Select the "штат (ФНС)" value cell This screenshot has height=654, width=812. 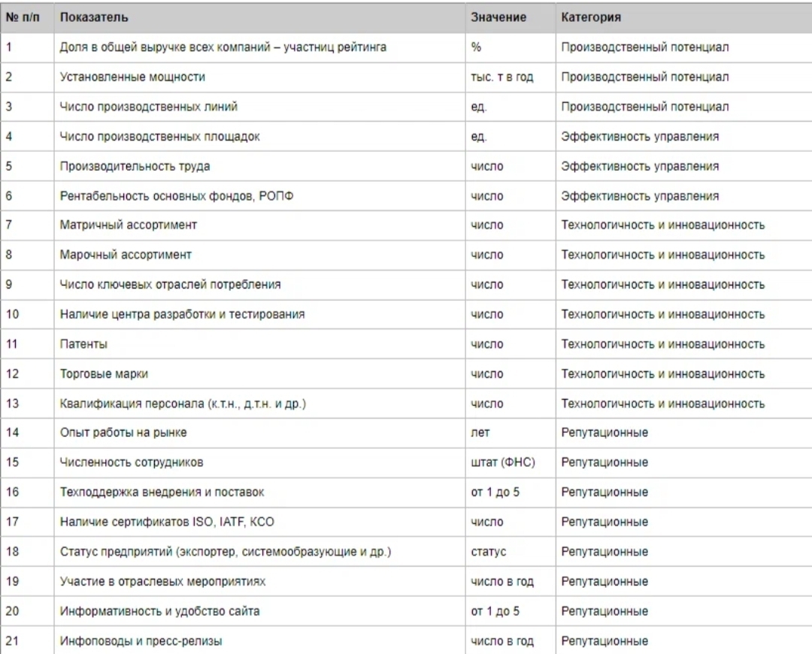502,463
